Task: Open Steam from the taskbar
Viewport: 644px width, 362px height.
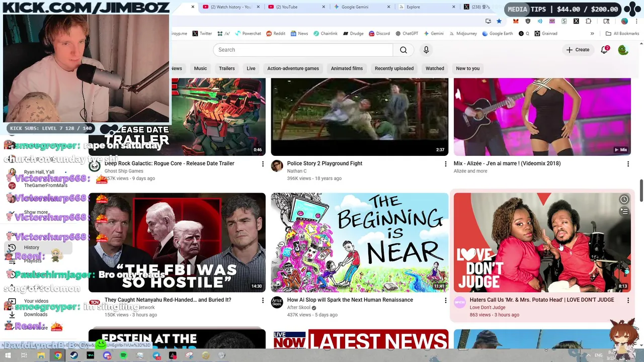Action: [x=74, y=355]
